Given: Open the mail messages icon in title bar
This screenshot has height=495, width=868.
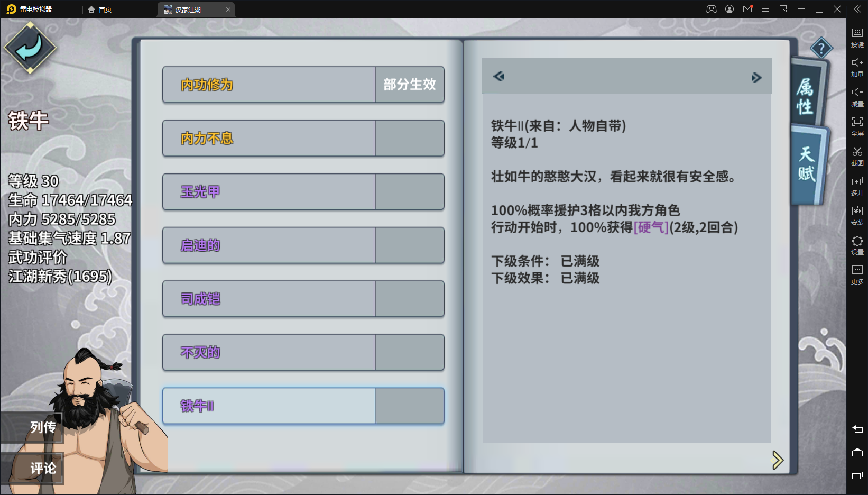Looking at the screenshot, I should (x=747, y=9).
